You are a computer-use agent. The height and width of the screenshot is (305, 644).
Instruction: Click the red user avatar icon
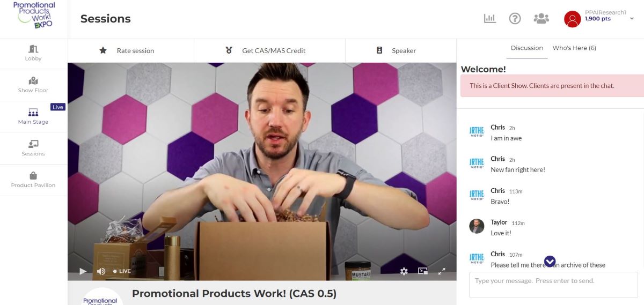pos(572,19)
